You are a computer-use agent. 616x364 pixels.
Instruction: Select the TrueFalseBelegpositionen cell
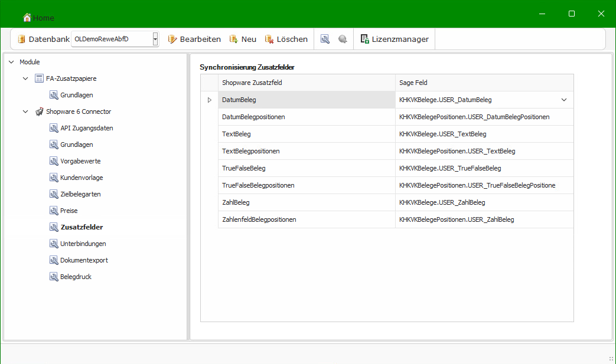307,185
